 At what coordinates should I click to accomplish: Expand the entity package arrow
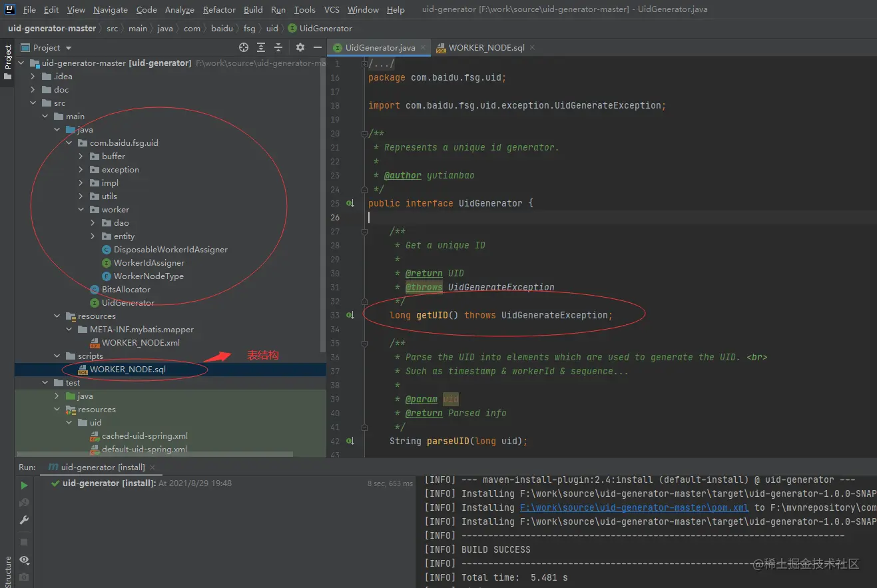tap(93, 236)
